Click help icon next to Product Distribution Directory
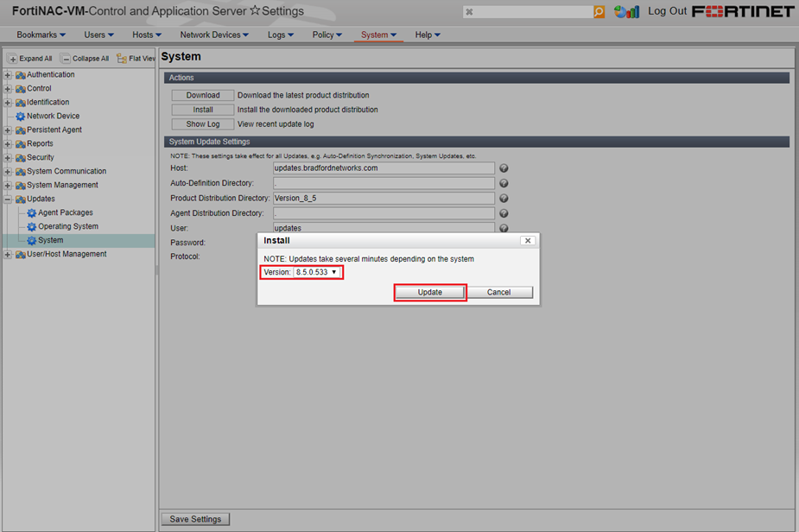The width and height of the screenshot is (799, 532). 504,199
